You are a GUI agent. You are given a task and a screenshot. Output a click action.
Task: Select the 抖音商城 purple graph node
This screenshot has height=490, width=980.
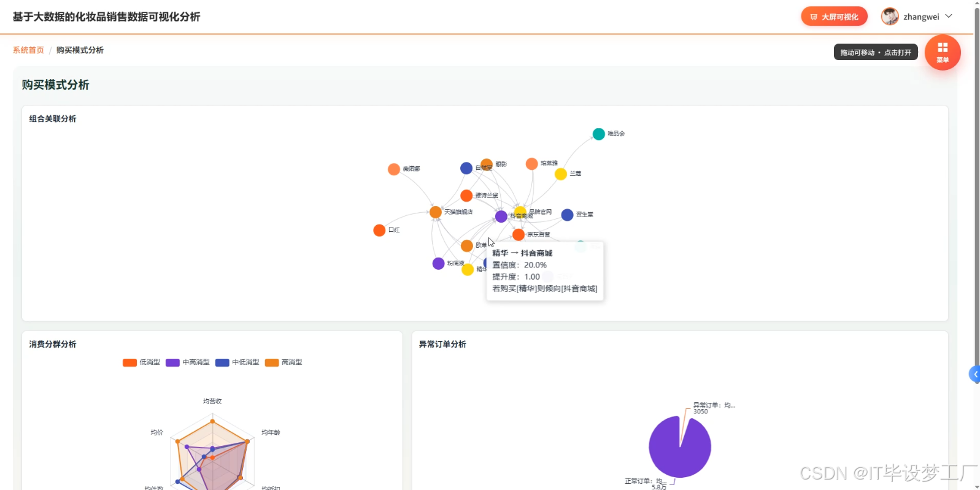pyautogui.click(x=501, y=216)
